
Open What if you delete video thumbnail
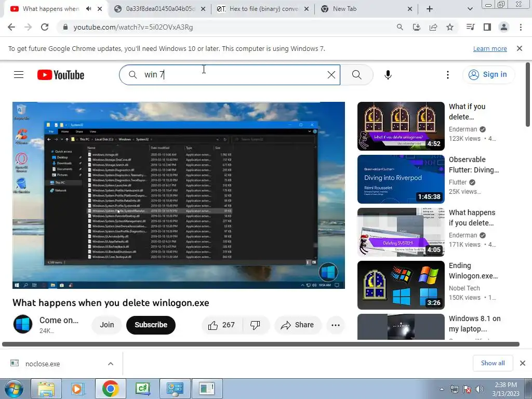(x=401, y=126)
